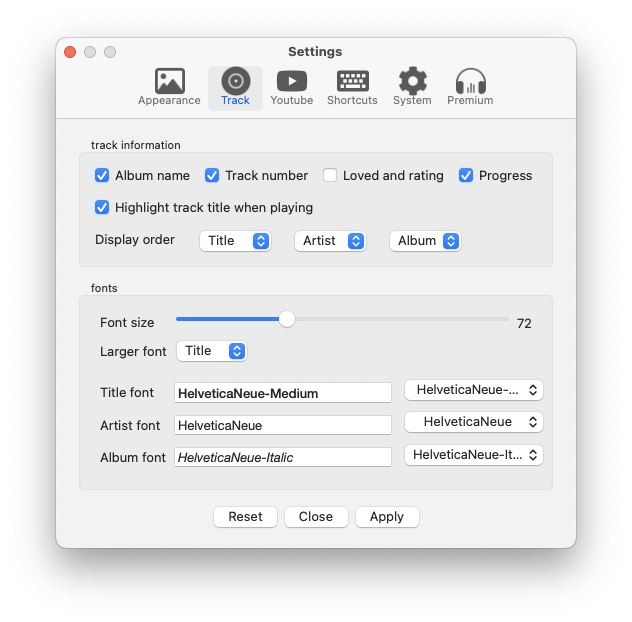This screenshot has width=632, height=622.
Task: Open the first Display order dropdown (Title)
Action: [235, 241]
